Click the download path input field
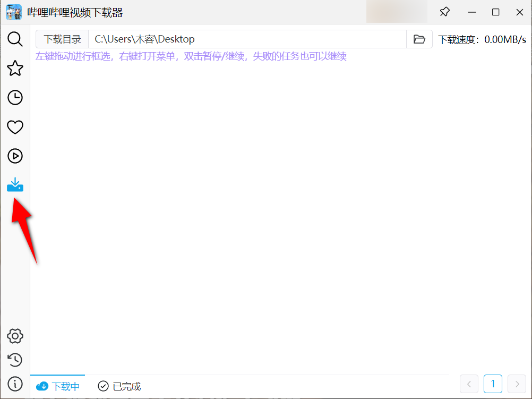 pos(247,39)
